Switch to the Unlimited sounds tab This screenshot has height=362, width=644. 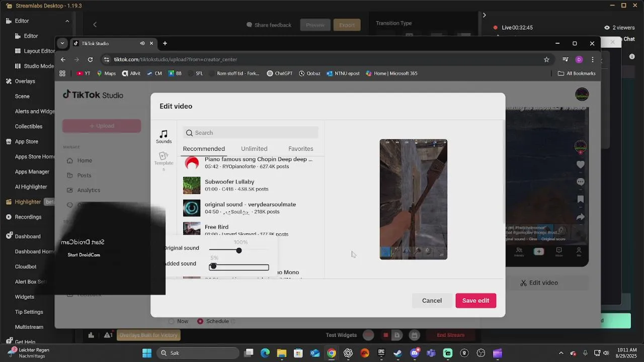pyautogui.click(x=254, y=149)
